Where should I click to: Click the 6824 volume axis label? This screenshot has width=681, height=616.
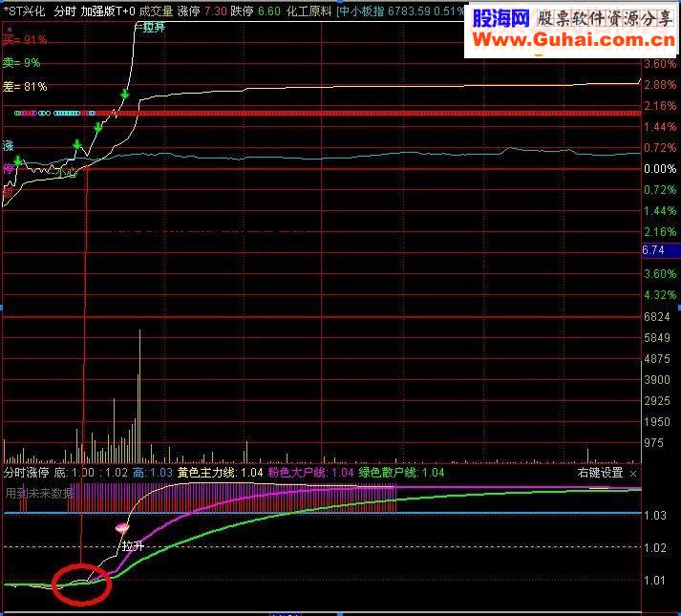coord(657,317)
